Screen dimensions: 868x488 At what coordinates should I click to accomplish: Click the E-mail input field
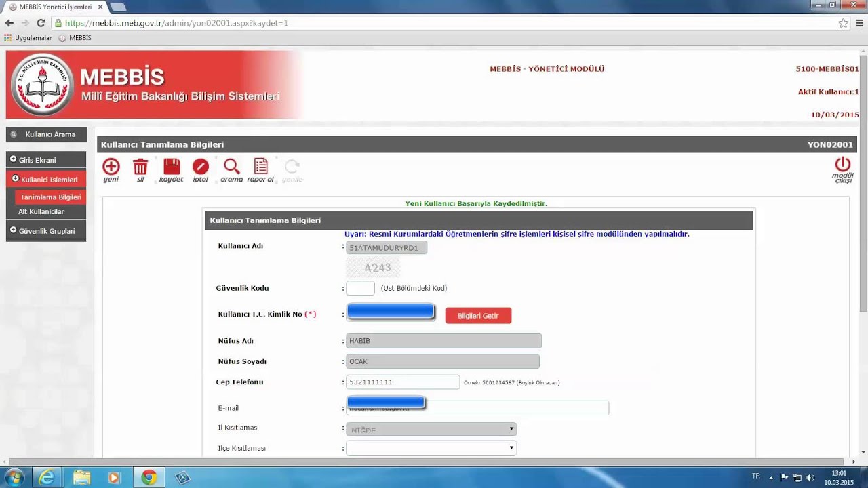pos(477,408)
